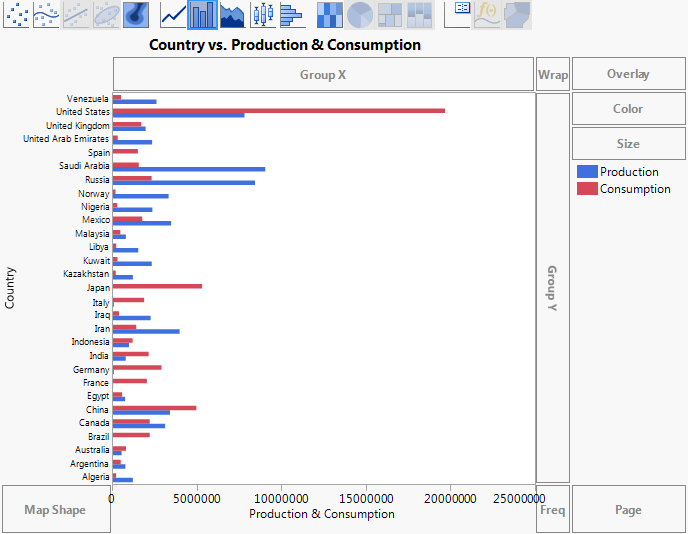Click the Color drop zone

coord(628,109)
